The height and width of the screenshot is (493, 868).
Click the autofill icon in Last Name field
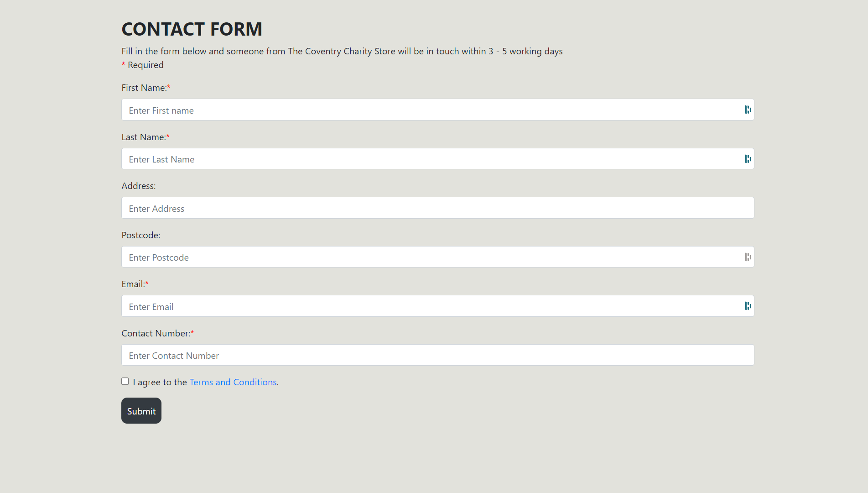748,159
